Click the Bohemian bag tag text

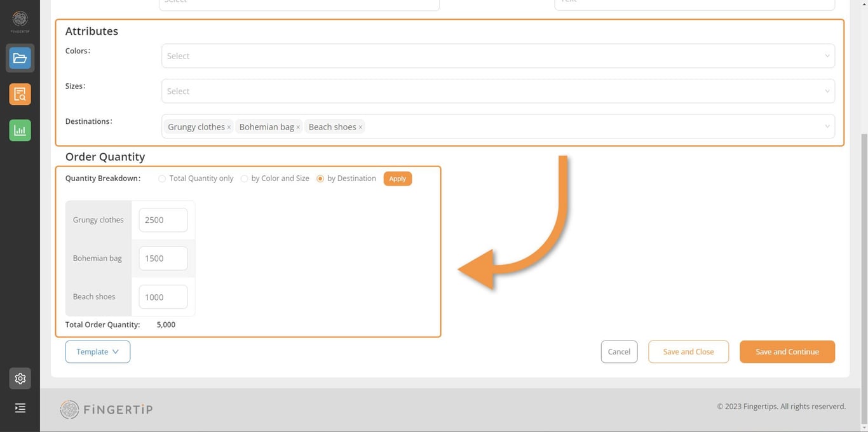click(266, 127)
